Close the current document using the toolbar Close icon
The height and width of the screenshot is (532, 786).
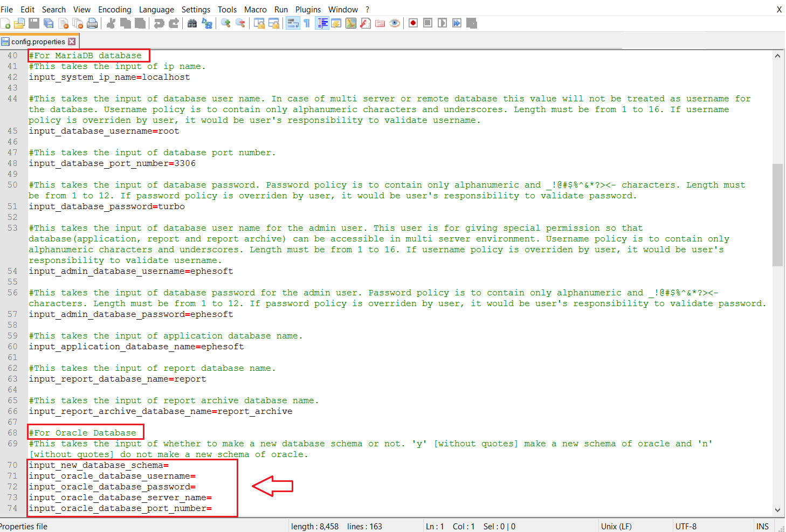pos(63,23)
